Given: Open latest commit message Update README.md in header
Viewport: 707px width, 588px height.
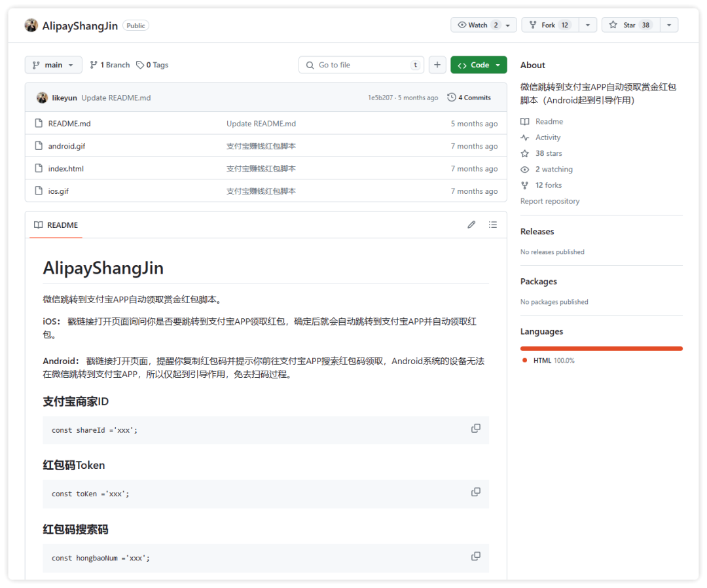Looking at the screenshot, I should pyautogui.click(x=116, y=98).
